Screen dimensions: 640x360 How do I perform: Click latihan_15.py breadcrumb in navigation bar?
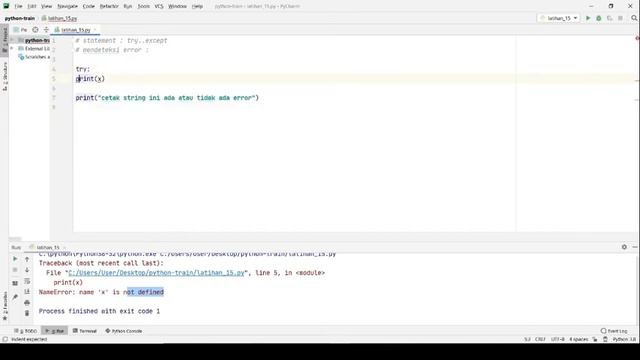59,18
